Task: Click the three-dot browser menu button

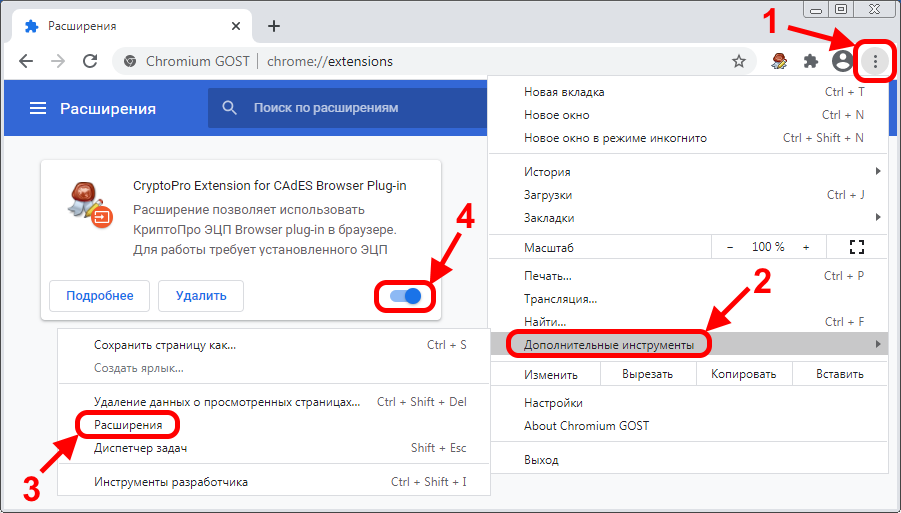Action: pyautogui.click(x=875, y=61)
